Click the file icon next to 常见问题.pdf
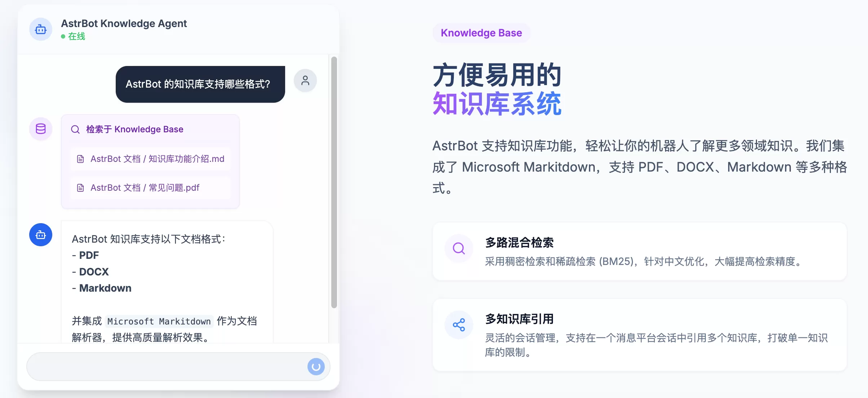This screenshot has height=398, width=868. [x=80, y=188]
